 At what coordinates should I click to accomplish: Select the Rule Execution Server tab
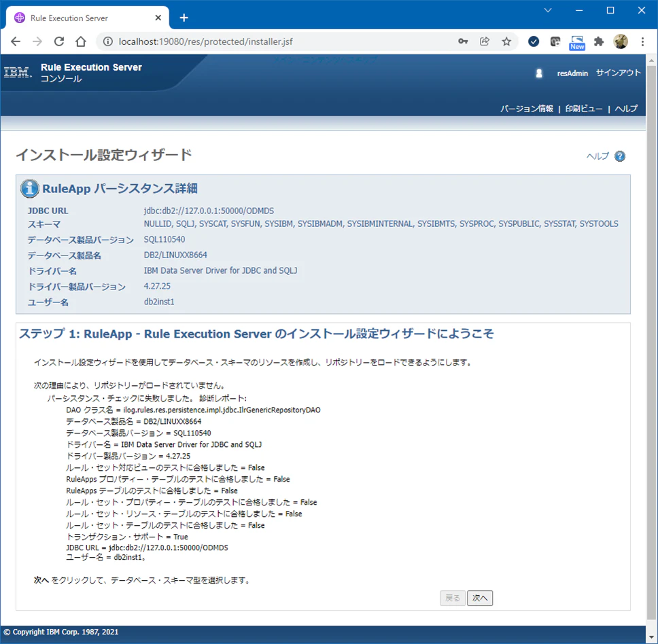[x=87, y=18]
